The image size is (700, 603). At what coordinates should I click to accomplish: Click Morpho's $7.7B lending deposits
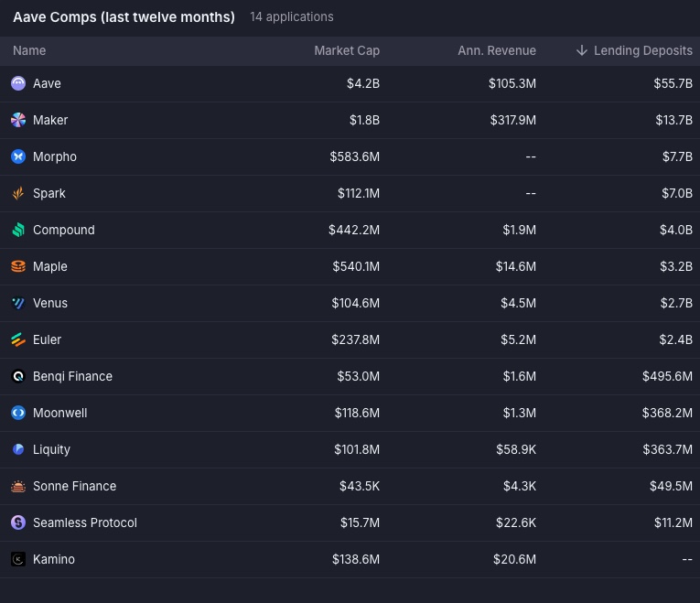point(678,156)
